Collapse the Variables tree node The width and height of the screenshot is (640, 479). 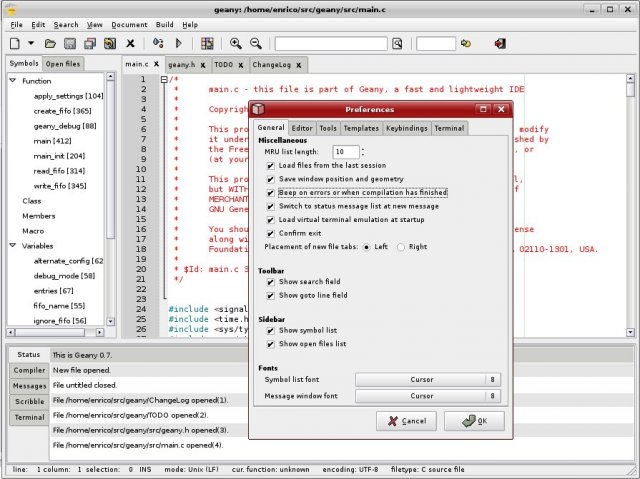[13, 245]
